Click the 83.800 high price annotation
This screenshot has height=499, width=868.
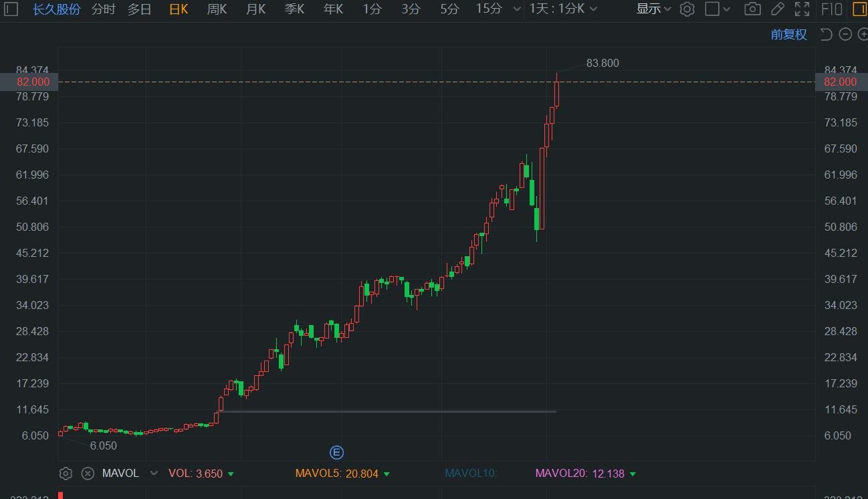click(603, 63)
